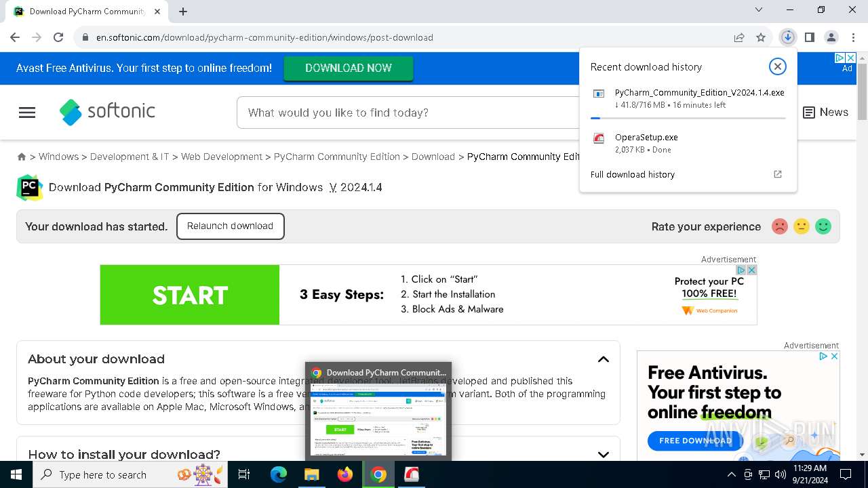The image size is (868, 488).
Task: Open a new browser tab
Action: coord(183,12)
